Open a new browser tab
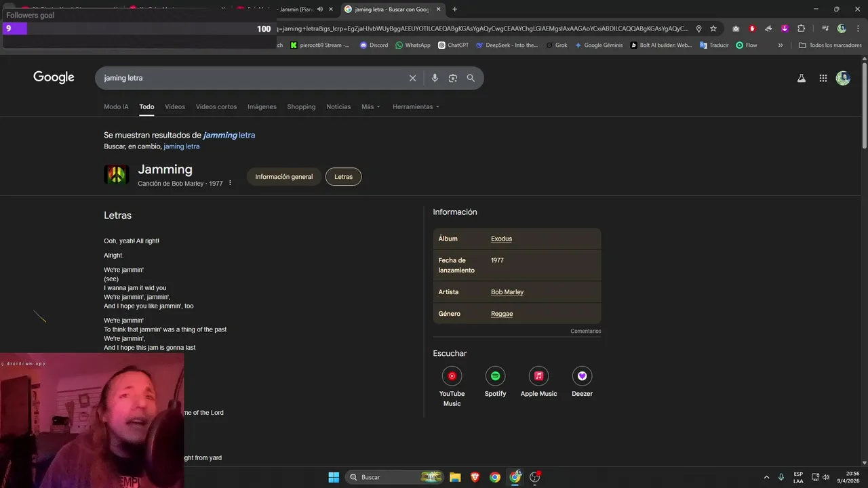The image size is (868, 488). pos(454,9)
